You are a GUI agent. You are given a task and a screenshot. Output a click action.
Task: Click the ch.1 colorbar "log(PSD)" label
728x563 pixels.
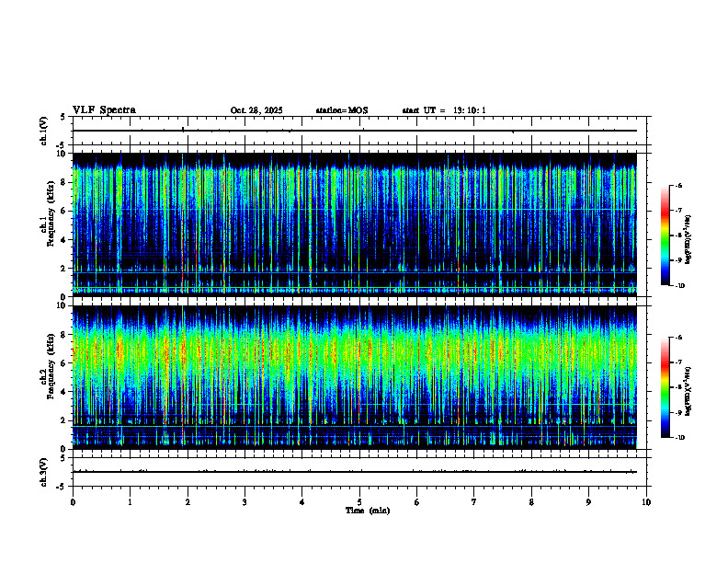click(x=688, y=239)
